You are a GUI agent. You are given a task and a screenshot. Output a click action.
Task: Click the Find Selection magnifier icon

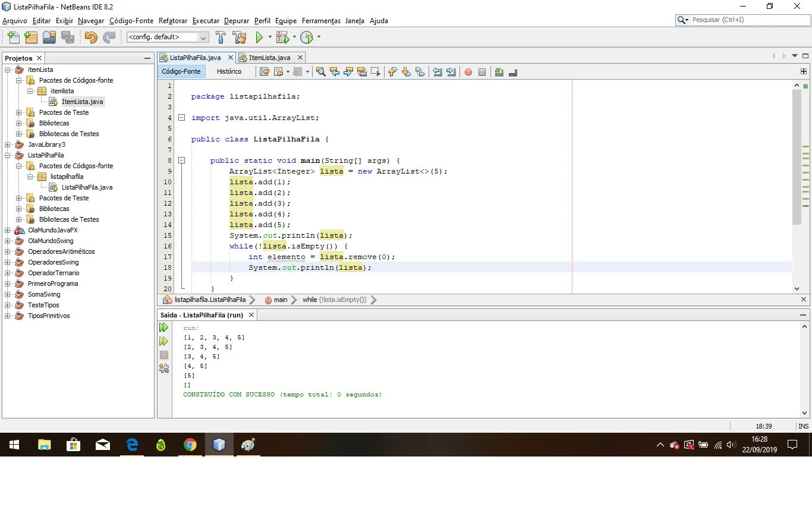click(320, 72)
